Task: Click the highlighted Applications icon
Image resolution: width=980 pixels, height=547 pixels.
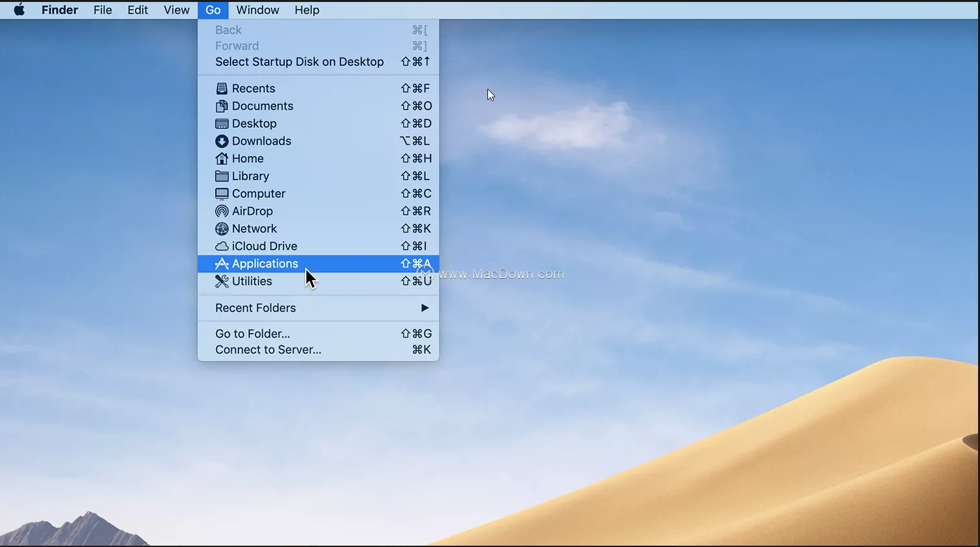Action: 222,264
